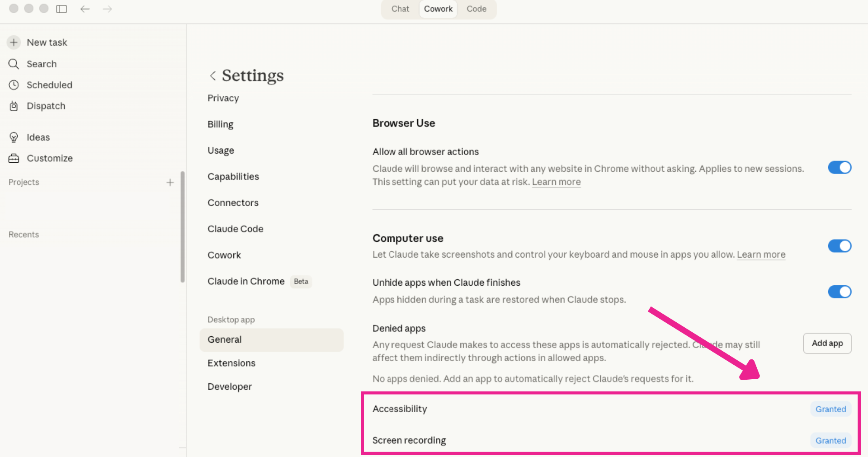Click Granted badge for Accessibility
The width and height of the screenshot is (868, 457).
coord(830,410)
